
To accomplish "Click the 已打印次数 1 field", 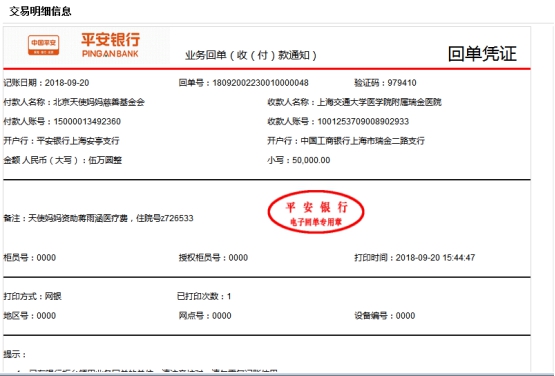I will pos(204,296).
